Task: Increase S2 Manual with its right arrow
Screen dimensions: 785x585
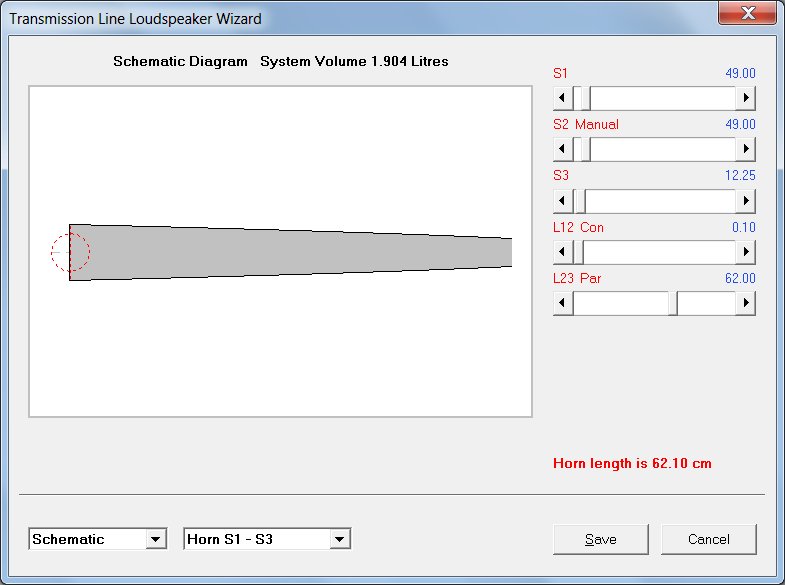Action: [x=745, y=149]
